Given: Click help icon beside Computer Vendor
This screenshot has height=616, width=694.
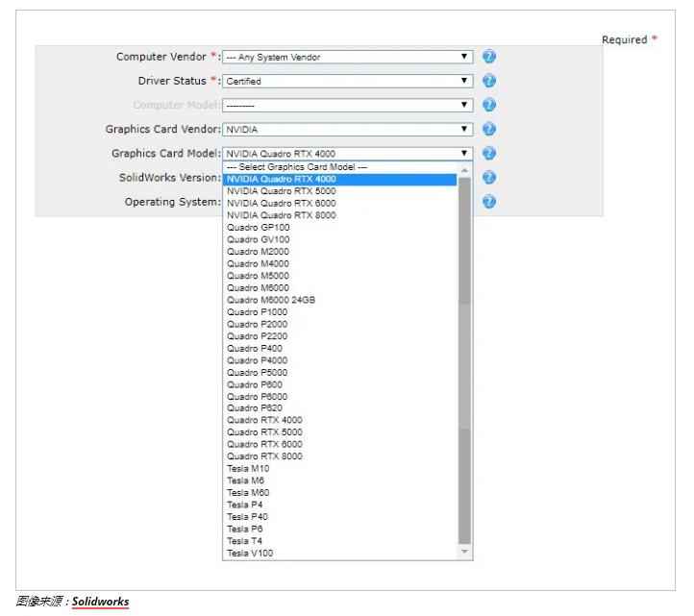Looking at the screenshot, I should click(488, 57).
